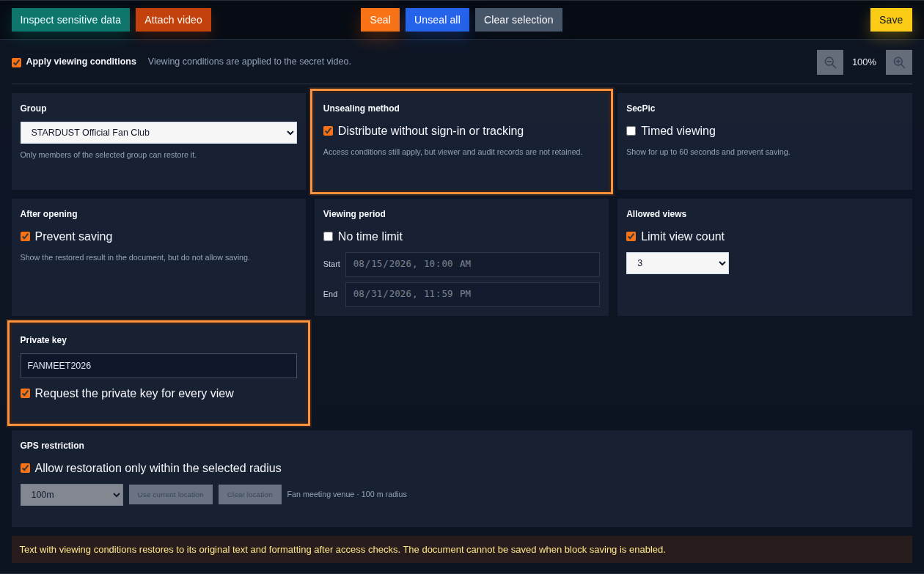Enable the Timed viewing checkbox
The width and height of the screenshot is (924, 574).
(x=631, y=130)
